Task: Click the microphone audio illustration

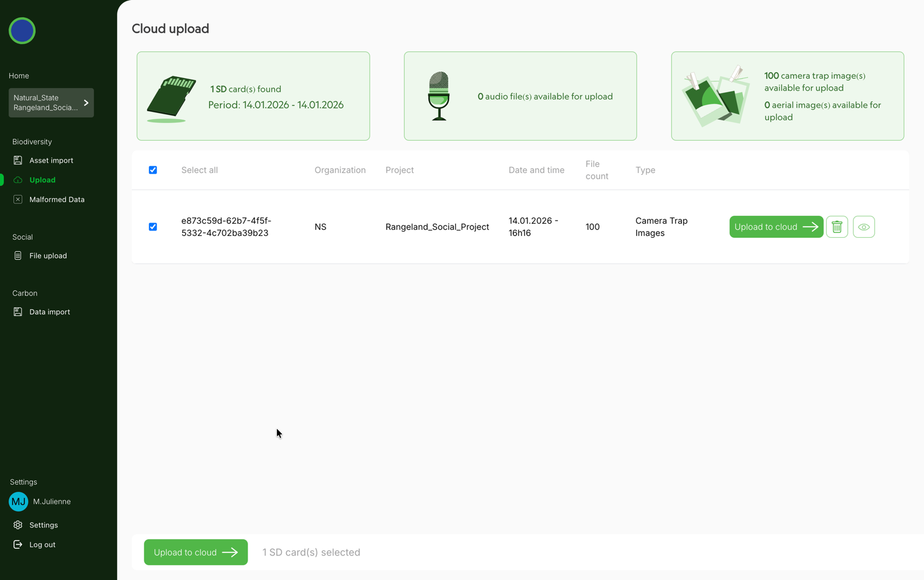Action: coord(439,96)
